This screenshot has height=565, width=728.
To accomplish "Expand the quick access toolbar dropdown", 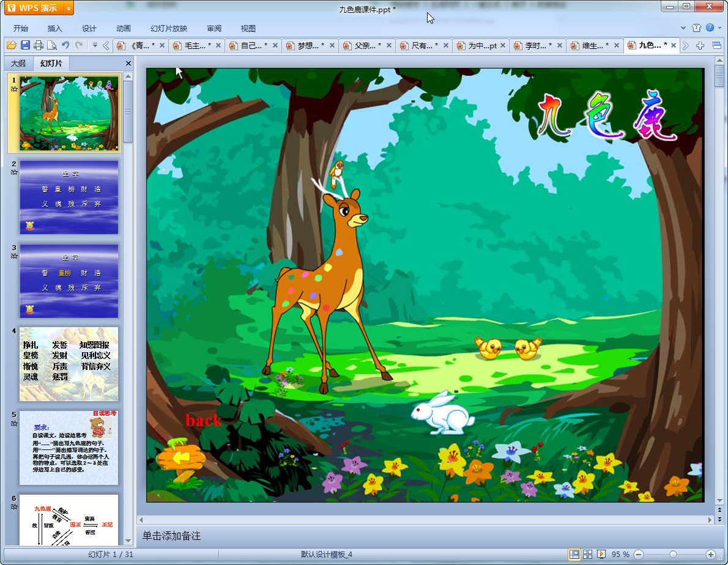I will tap(95, 45).
